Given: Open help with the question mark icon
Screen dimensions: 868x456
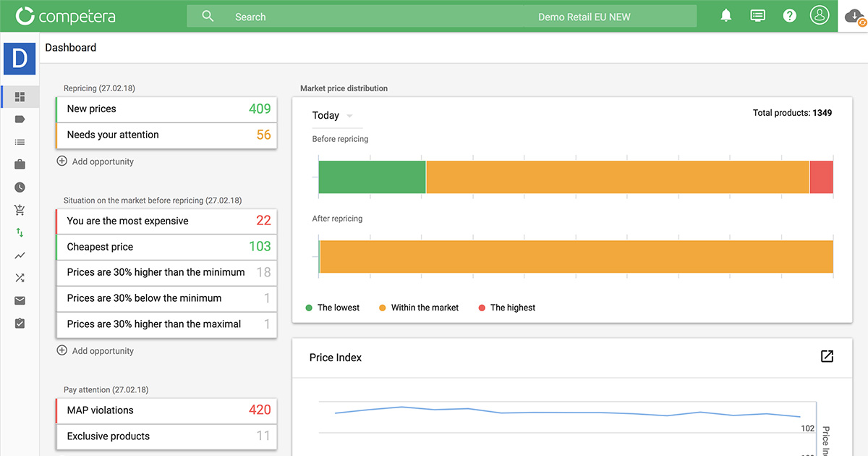Looking at the screenshot, I should click(789, 14).
